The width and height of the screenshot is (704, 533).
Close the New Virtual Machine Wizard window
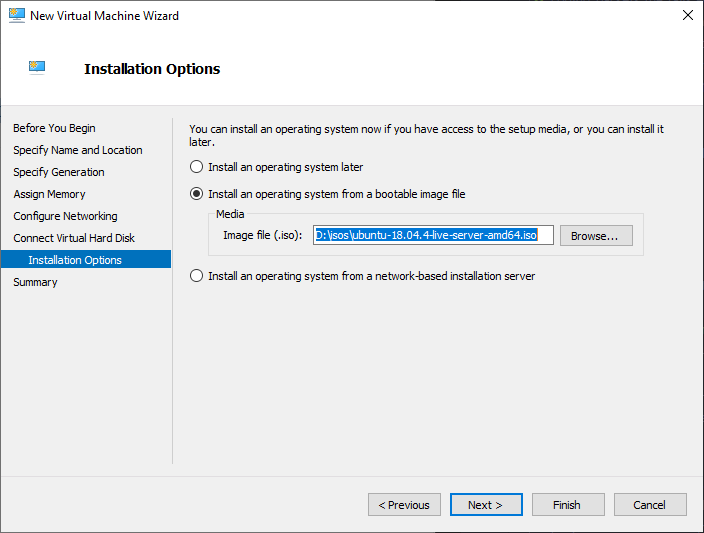coord(688,16)
